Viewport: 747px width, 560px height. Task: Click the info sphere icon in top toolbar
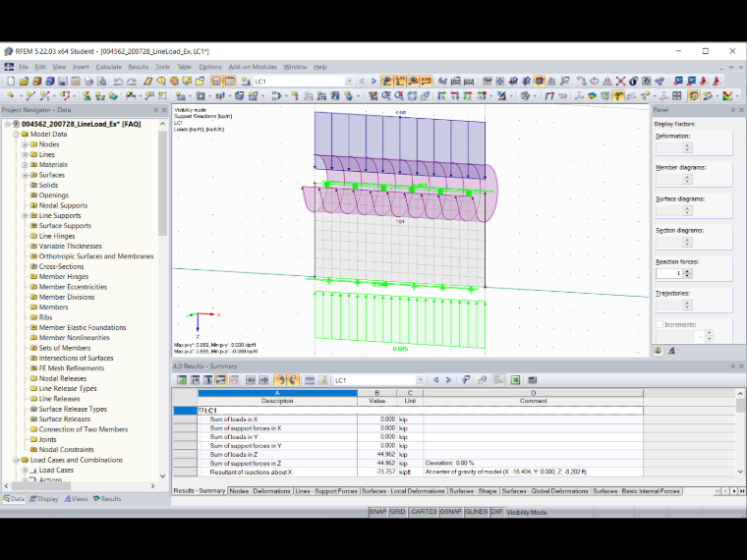(x=633, y=82)
